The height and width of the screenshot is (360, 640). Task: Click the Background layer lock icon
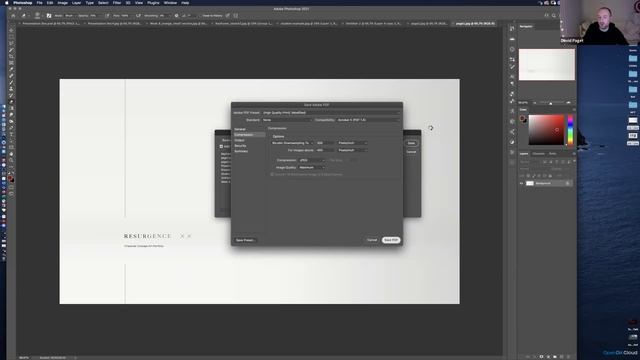coord(567,183)
